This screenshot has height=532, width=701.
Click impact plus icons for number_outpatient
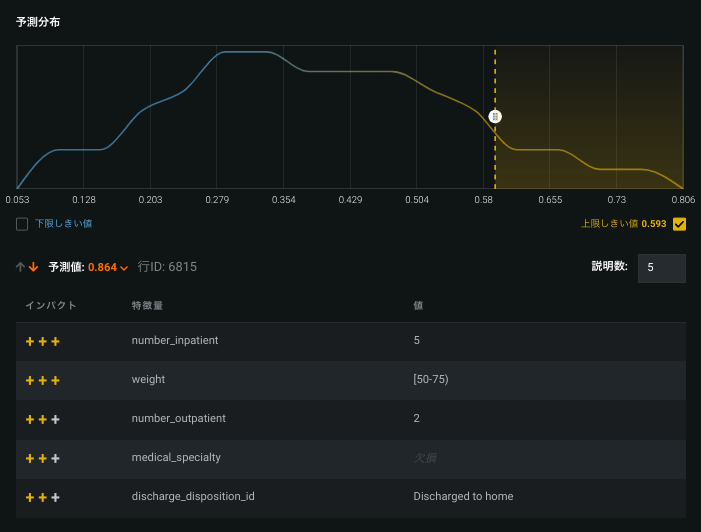pos(42,419)
